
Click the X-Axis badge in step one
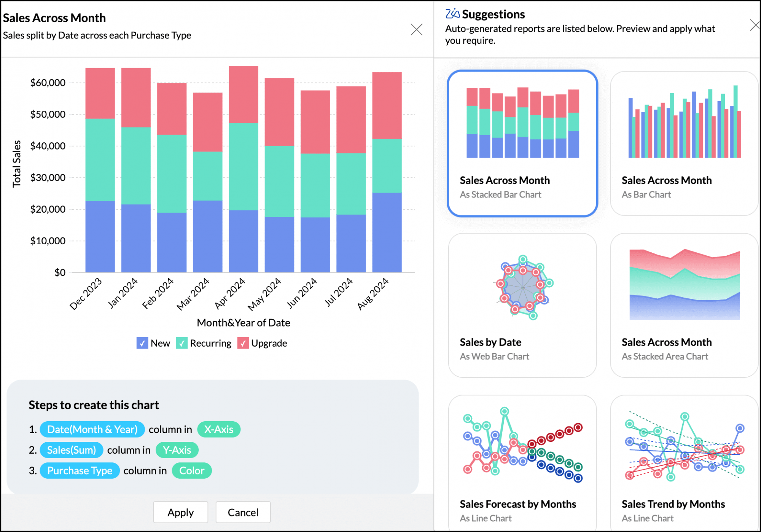coord(219,429)
